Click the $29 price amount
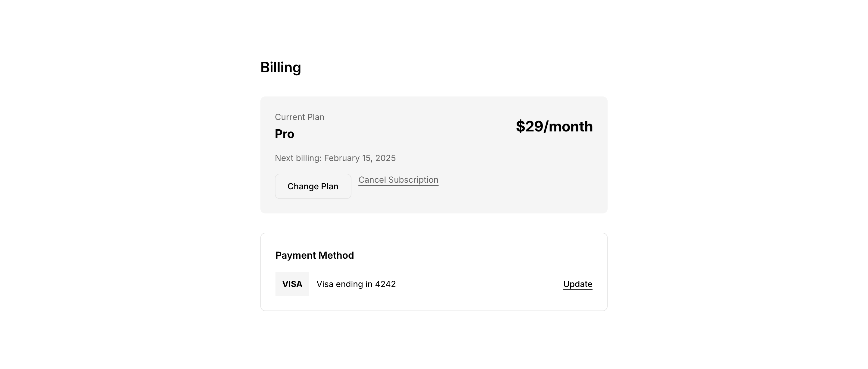The height and width of the screenshot is (369, 868). 529,126
